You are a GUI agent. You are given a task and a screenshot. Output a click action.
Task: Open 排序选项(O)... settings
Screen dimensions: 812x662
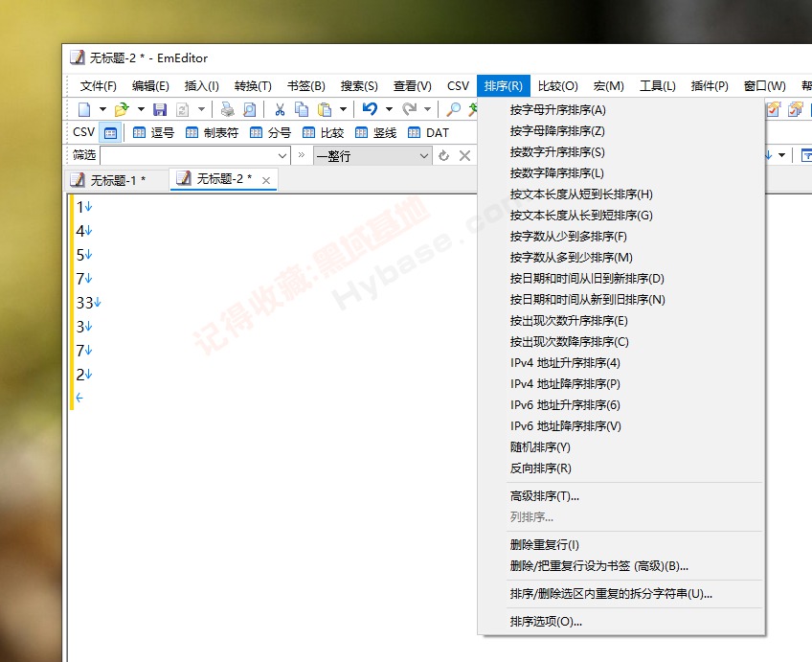(621, 622)
